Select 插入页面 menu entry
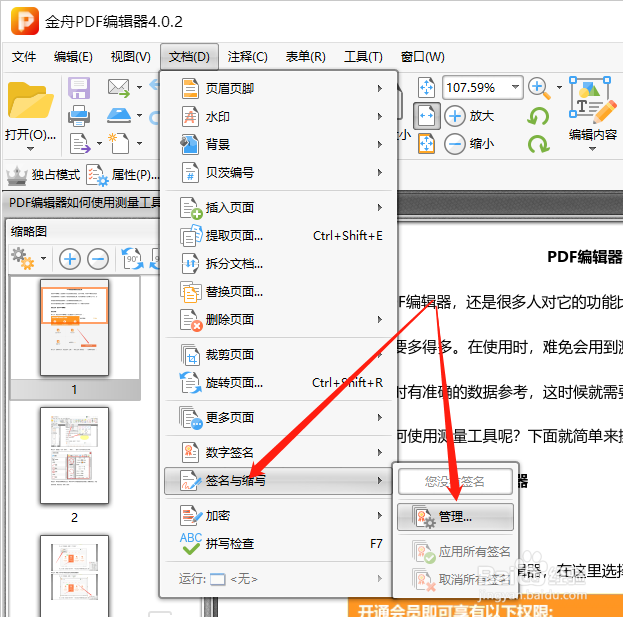The height and width of the screenshot is (617, 623). click(x=278, y=207)
